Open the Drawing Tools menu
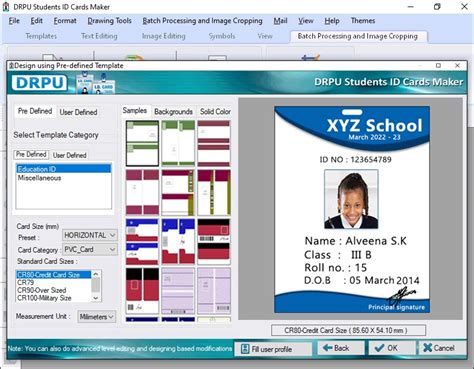Screen dimensions: 474x369 point(109,21)
